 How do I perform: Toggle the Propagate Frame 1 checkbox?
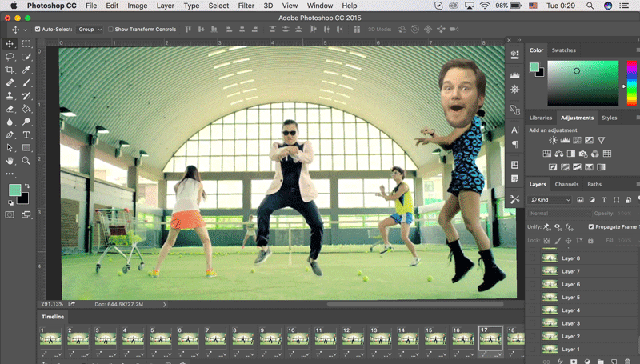(x=591, y=226)
